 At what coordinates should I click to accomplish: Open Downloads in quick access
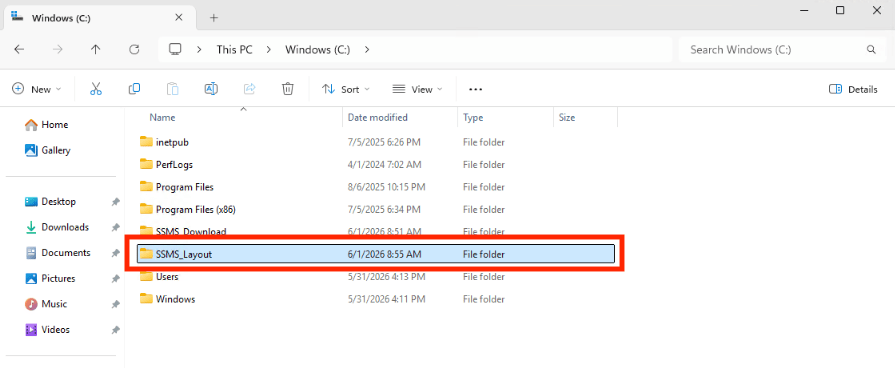point(64,227)
